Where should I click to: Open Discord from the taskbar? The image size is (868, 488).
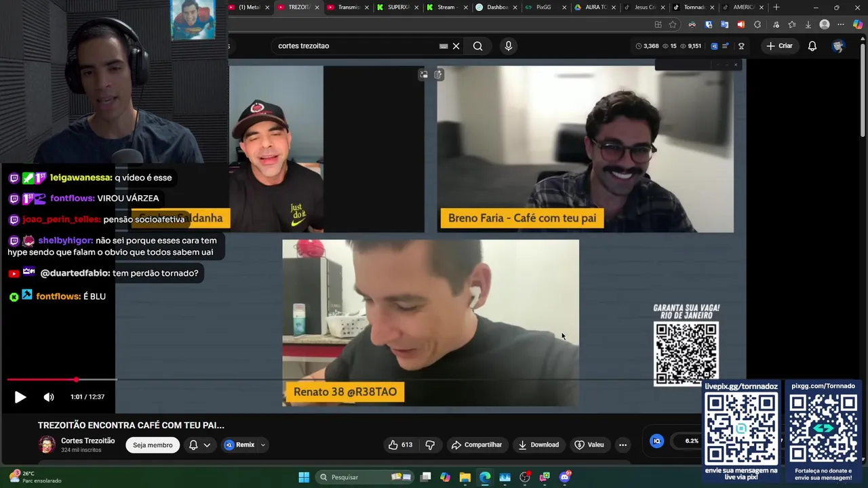(x=565, y=477)
